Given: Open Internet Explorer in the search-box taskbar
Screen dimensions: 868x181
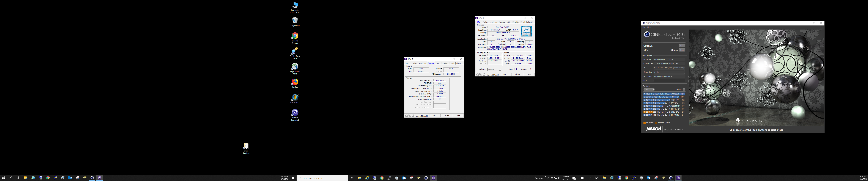Looking at the screenshot, I should point(367,178).
